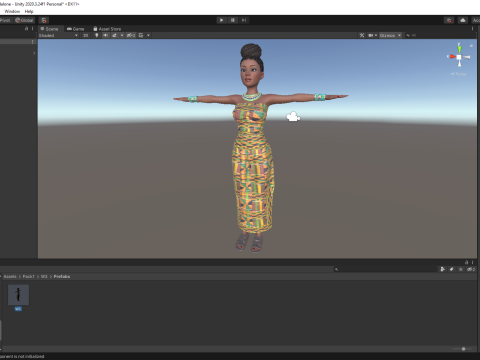This screenshot has width=480, height=360.
Task: Toggle the scene grid icon
Action: pos(141,35)
